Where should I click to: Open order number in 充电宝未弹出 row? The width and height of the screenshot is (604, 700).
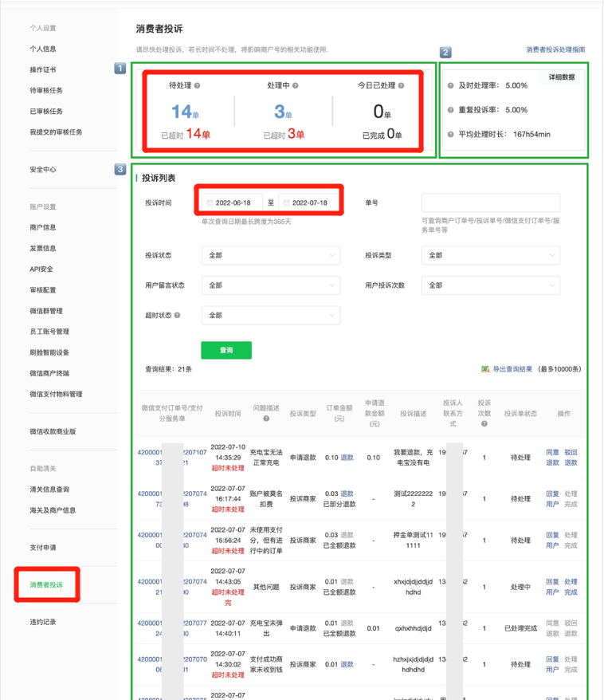(172, 628)
